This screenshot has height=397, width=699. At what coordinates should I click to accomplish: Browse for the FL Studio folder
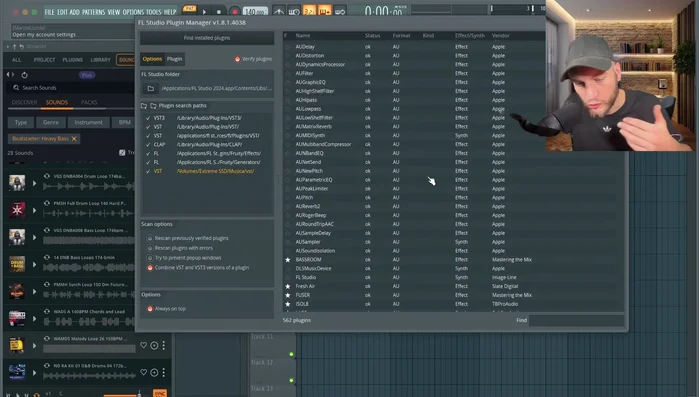151,88
